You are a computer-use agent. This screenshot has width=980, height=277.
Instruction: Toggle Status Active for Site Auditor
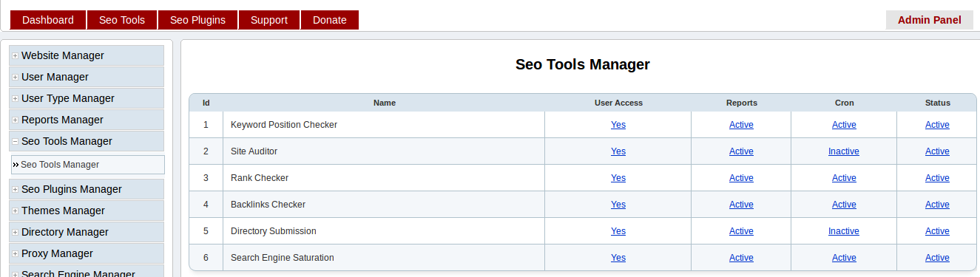coord(937,151)
